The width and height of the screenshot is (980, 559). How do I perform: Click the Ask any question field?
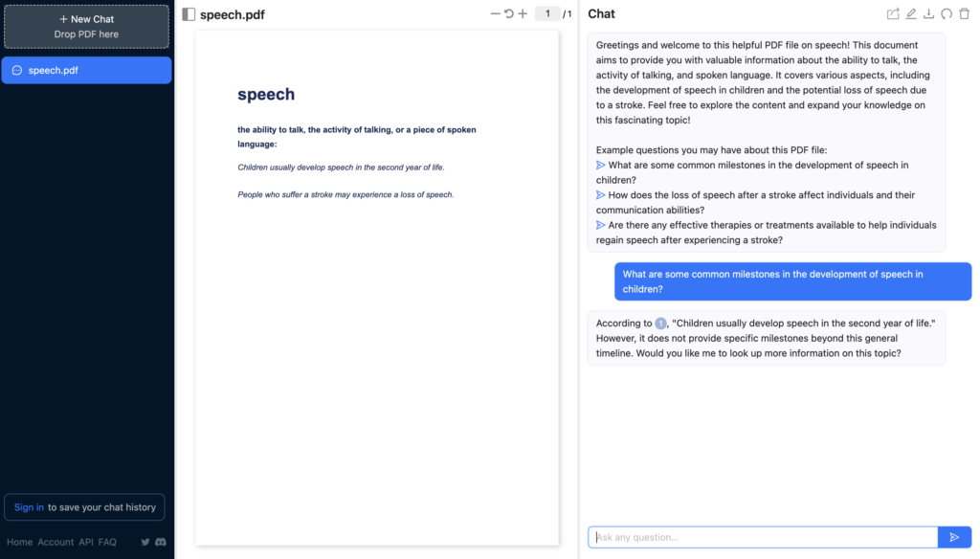click(x=763, y=537)
